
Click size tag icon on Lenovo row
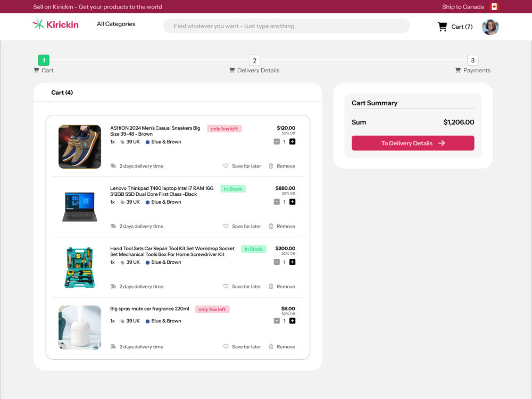122,202
